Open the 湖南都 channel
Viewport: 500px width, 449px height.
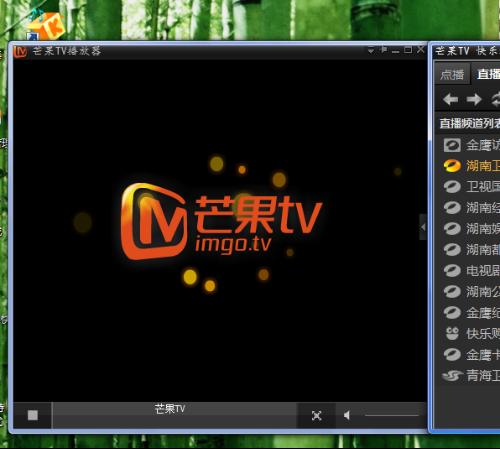point(471,249)
